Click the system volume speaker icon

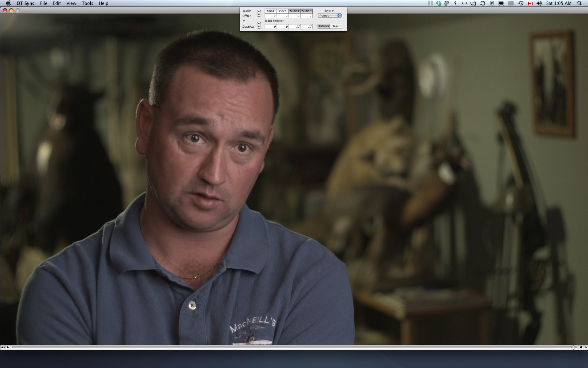tap(539, 3)
